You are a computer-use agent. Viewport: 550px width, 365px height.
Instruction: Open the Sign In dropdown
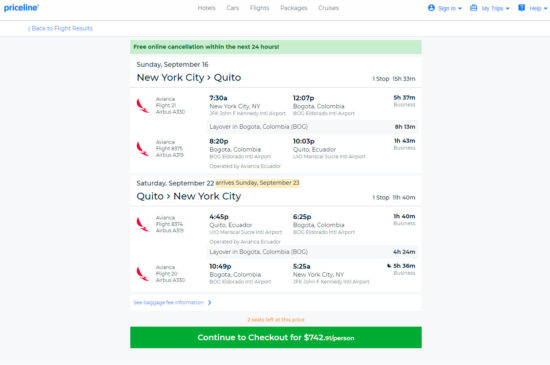pos(445,8)
